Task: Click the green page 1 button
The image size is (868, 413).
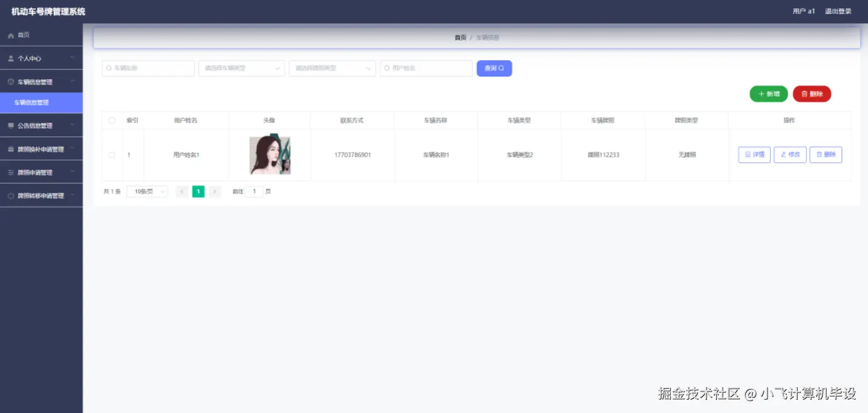Action: tap(198, 191)
